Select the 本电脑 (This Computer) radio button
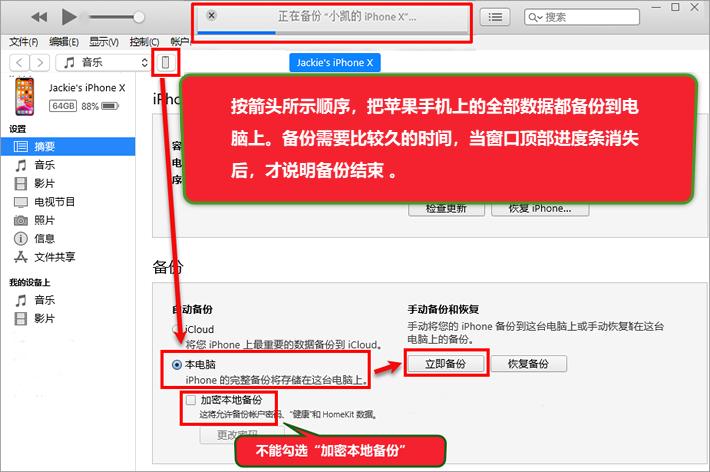 pyautogui.click(x=177, y=365)
